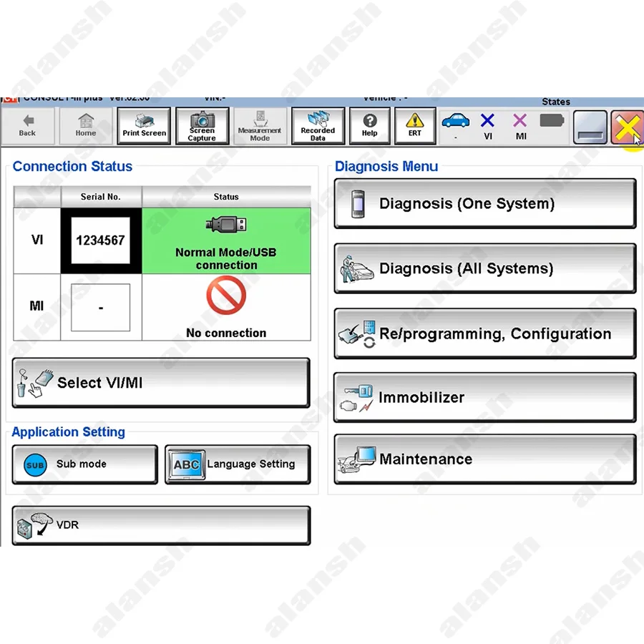Click the ABC language icon
The width and height of the screenshot is (644, 644).
[x=187, y=464]
